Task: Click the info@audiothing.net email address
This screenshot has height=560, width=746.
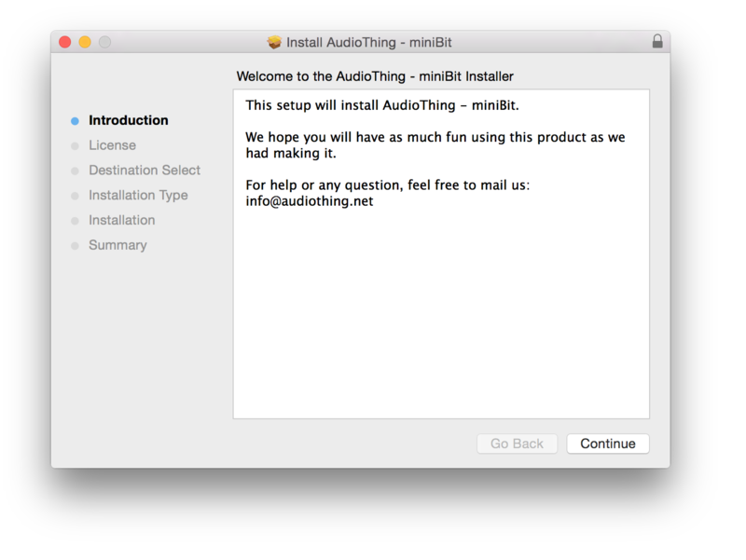Action: coord(310,201)
